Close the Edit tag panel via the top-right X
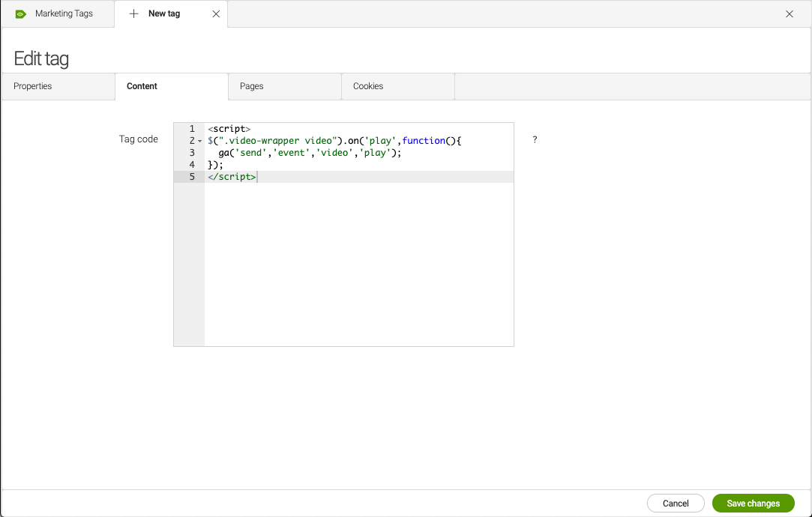812x517 pixels. pyautogui.click(x=790, y=13)
